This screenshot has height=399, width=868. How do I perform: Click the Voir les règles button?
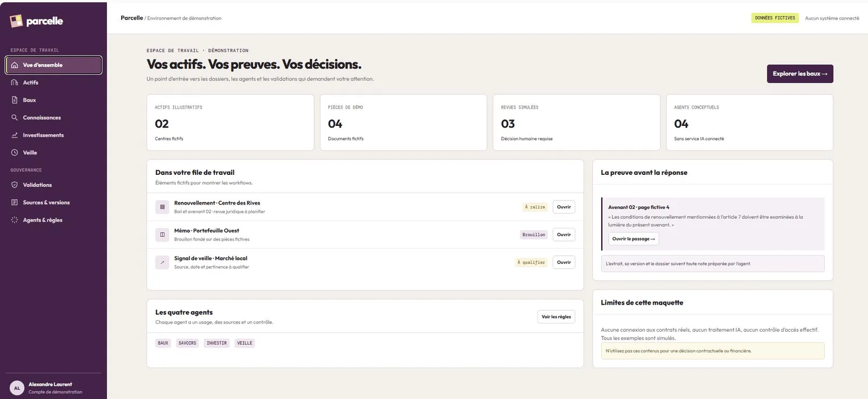[556, 317]
